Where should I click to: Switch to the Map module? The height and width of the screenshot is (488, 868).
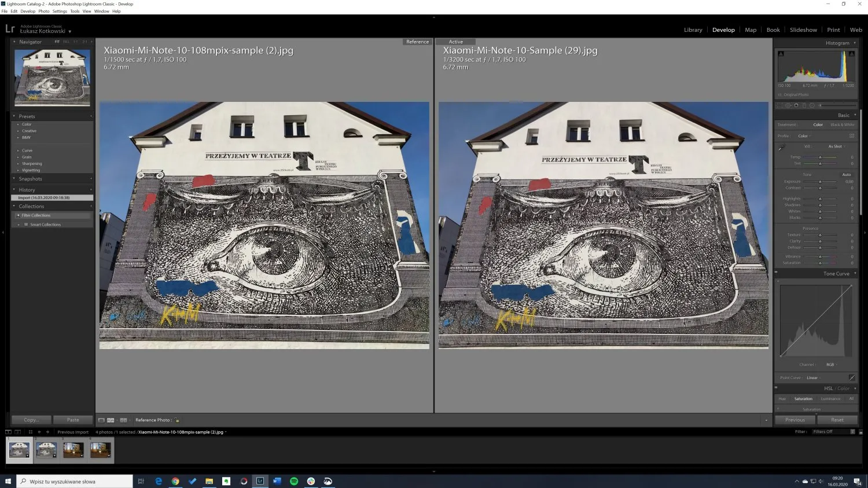pos(751,30)
